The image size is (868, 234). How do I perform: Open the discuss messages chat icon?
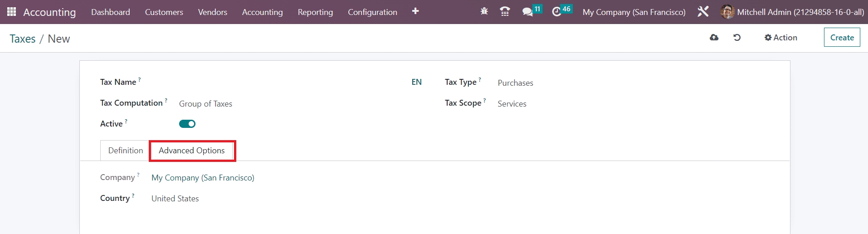click(527, 12)
